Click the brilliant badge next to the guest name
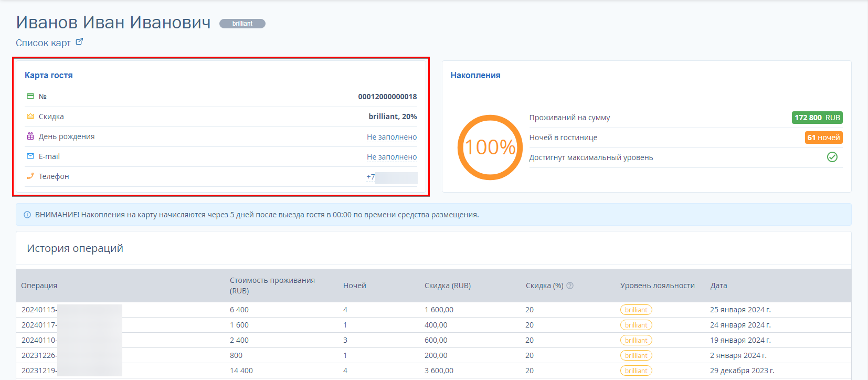Viewport: 868px width, 380px height. pos(242,24)
